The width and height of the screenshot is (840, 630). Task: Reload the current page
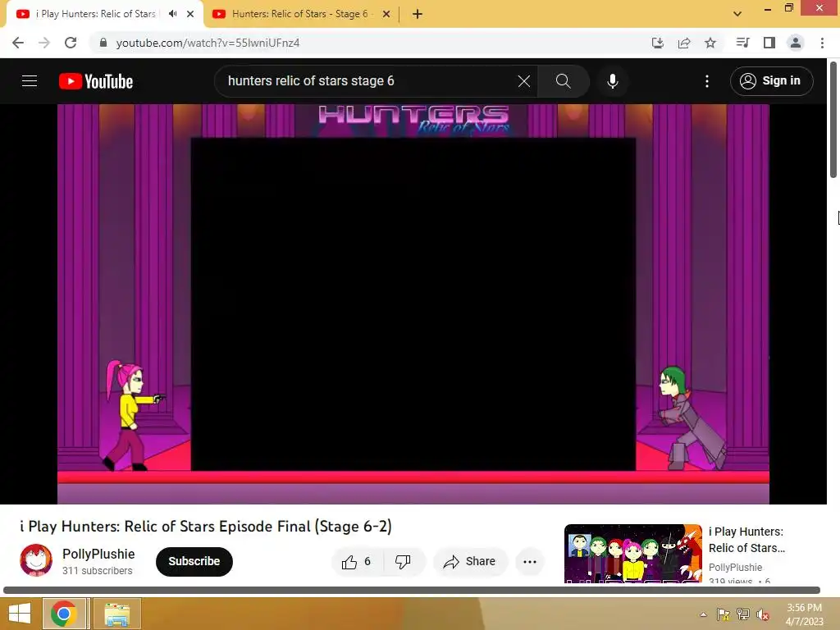[71, 43]
